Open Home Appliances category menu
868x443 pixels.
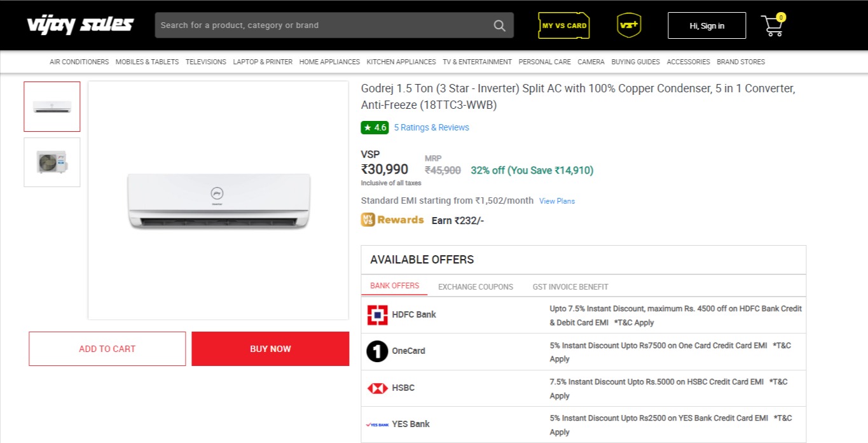329,62
